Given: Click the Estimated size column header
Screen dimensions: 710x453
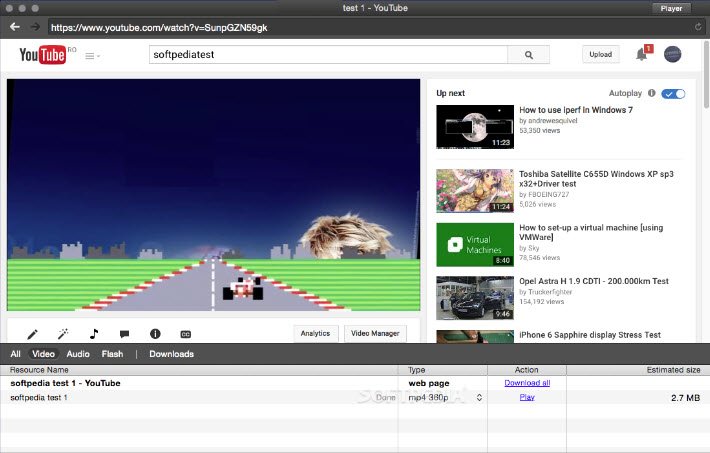Looking at the screenshot, I should pyautogui.click(x=638, y=370).
